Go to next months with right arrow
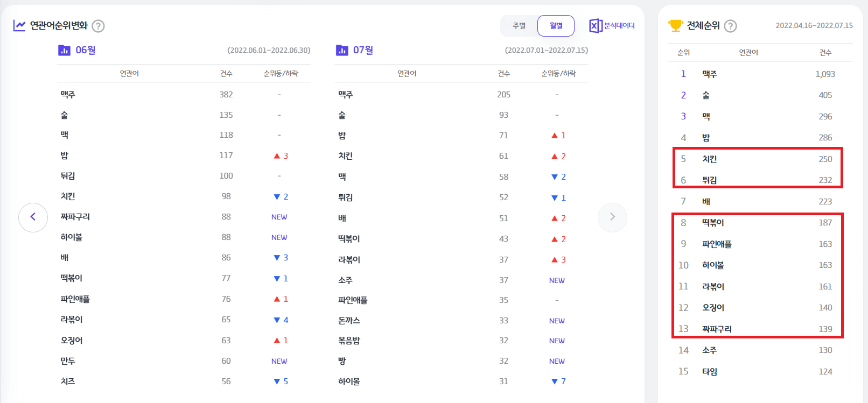The height and width of the screenshot is (403, 868). (612, 217)
